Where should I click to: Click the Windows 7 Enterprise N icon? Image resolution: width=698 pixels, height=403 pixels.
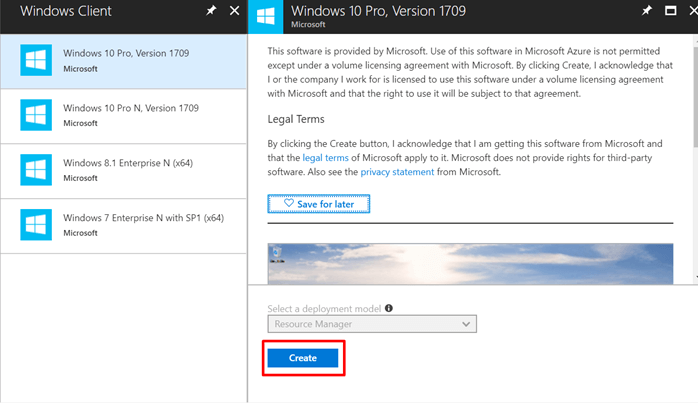click(37, 225)
